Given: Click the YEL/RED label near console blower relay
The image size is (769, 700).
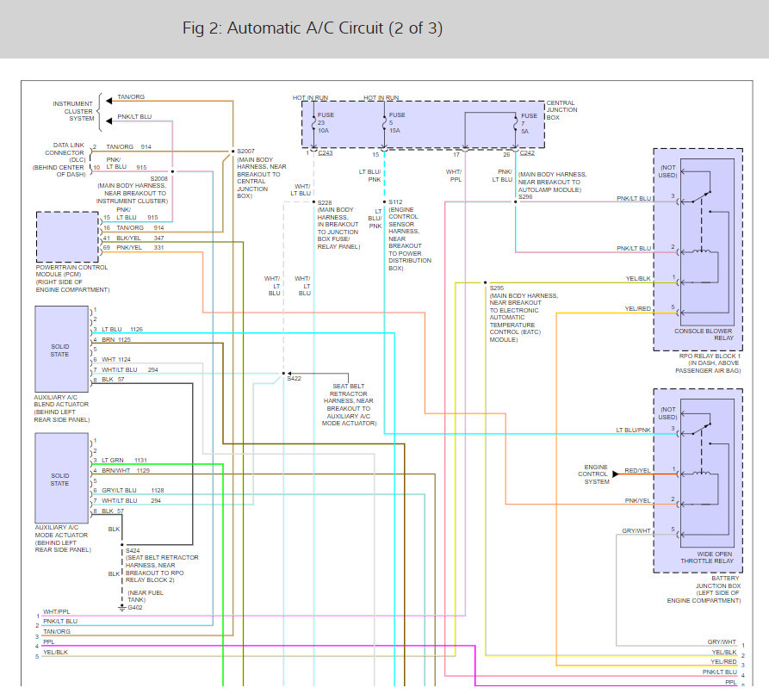Looking at the screenshot, I should [638, 309].
